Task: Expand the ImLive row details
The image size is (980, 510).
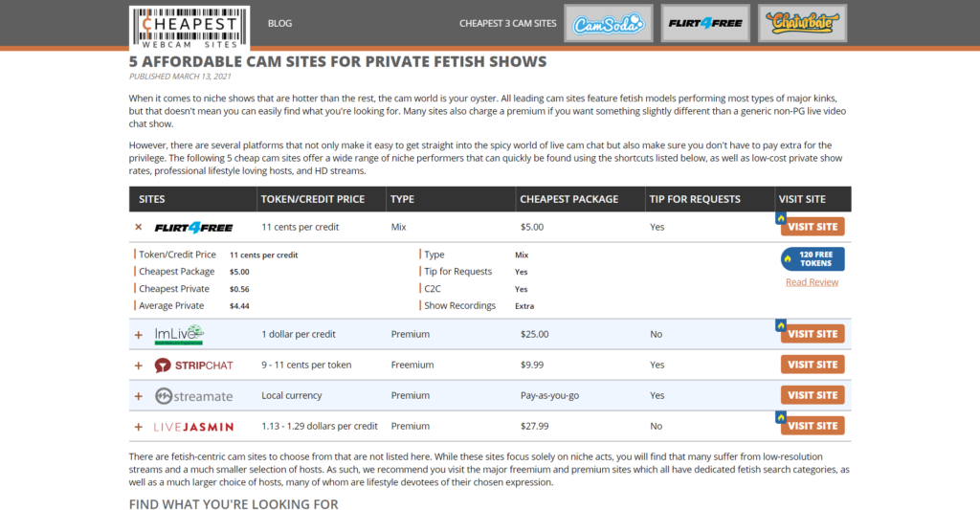Action: [x=139, y=335]
